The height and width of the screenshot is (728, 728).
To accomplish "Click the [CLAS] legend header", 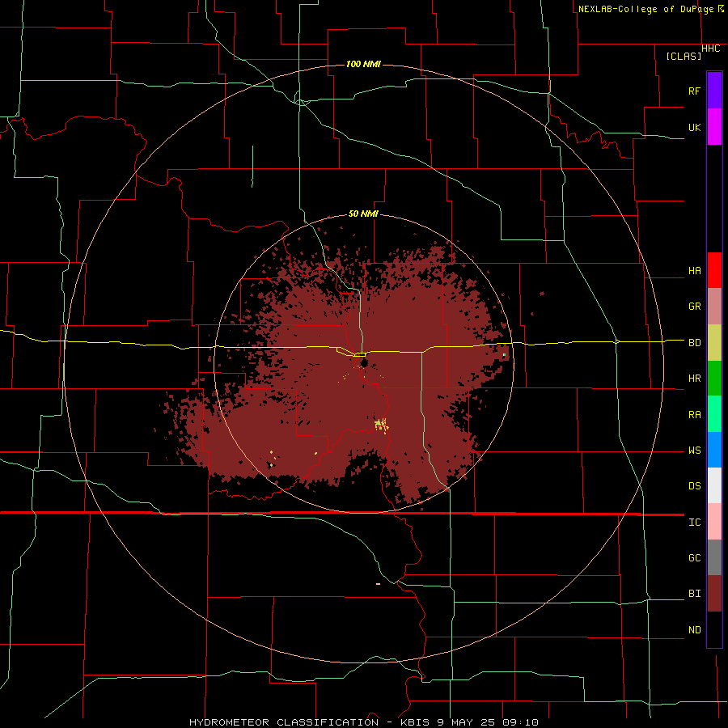I will (x=684, y=56).
